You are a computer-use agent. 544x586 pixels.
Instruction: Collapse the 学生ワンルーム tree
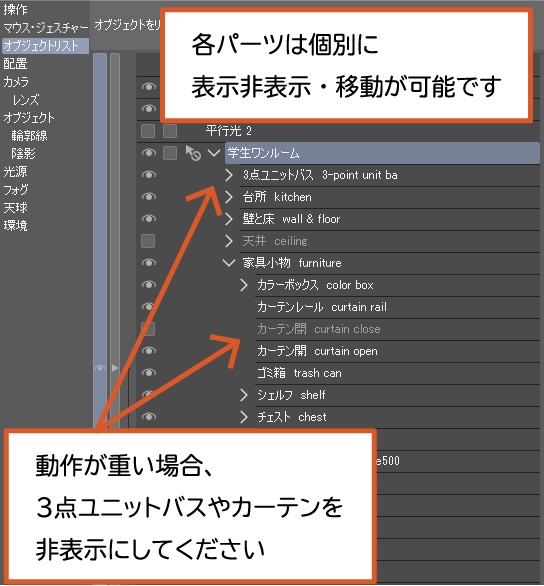pyautogui.click(x=214, y=152)
